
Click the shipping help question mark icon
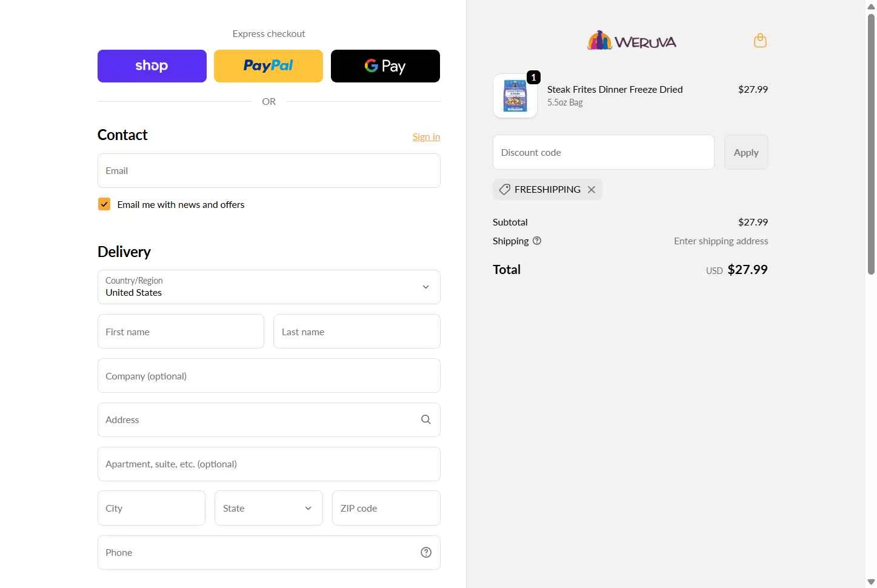(x=537, y=241)
